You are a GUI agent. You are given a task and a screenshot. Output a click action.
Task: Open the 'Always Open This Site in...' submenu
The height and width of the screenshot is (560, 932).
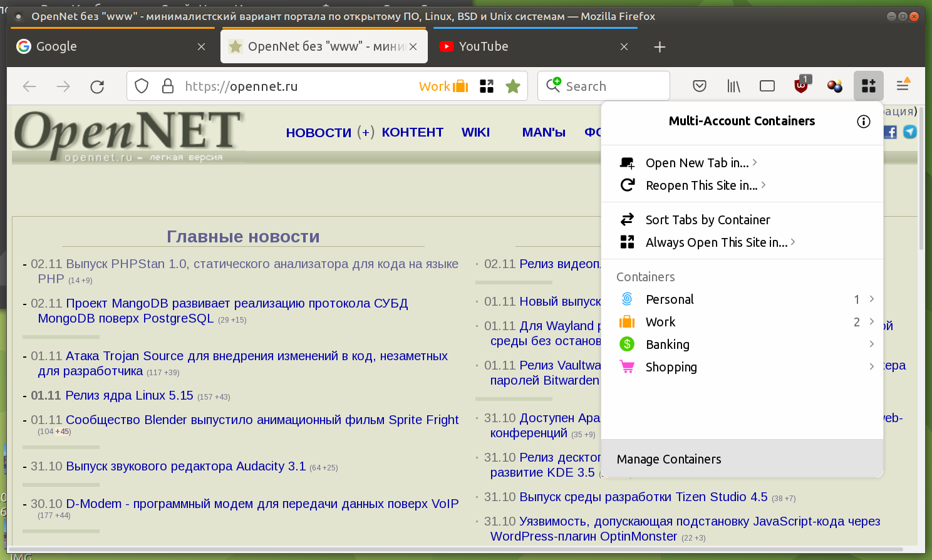tap(717, 242)
